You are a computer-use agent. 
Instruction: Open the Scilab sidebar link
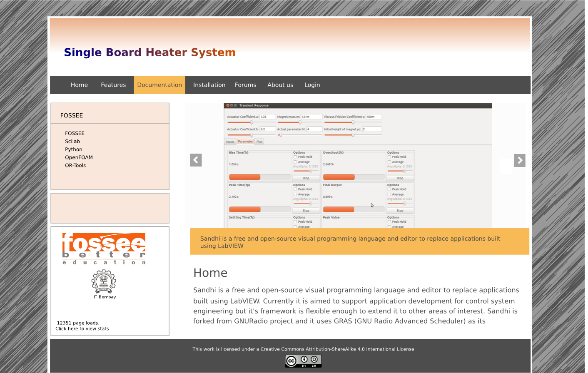point(72,142)
